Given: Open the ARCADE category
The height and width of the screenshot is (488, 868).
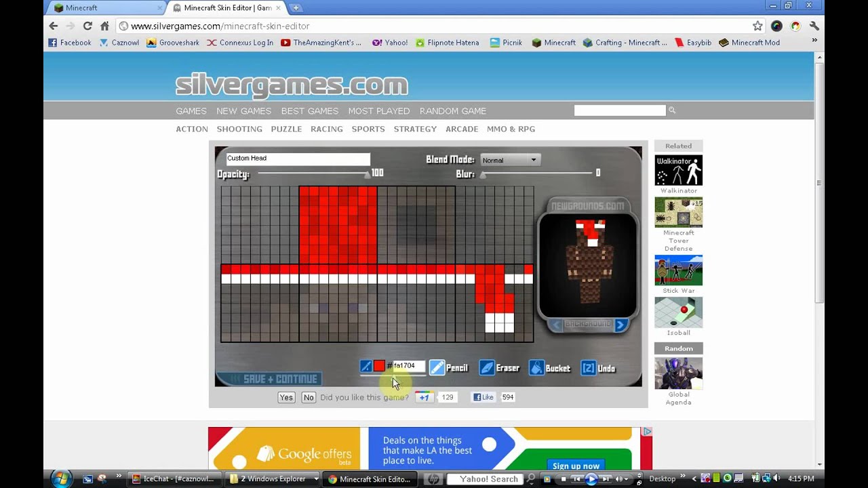Looking at the screenshot, I should tap(462, 129).
